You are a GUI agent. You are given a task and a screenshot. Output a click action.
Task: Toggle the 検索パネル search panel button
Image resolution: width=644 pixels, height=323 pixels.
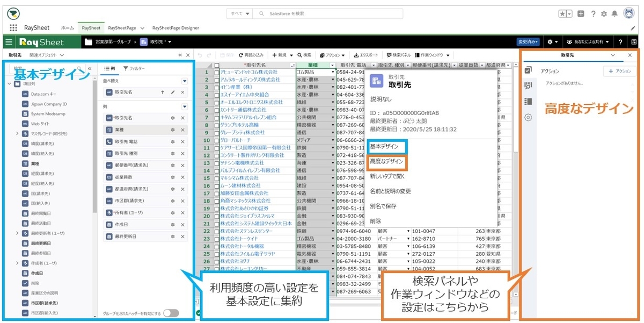click(398, 55)
